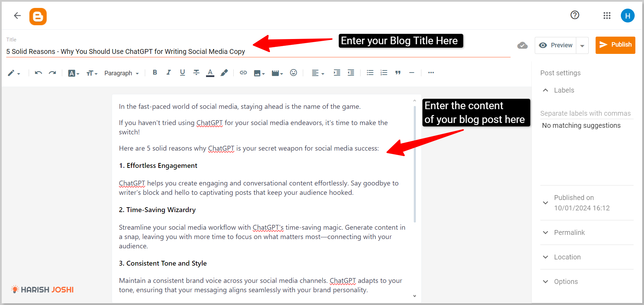Click the labels input field

(x=587, y=113)
